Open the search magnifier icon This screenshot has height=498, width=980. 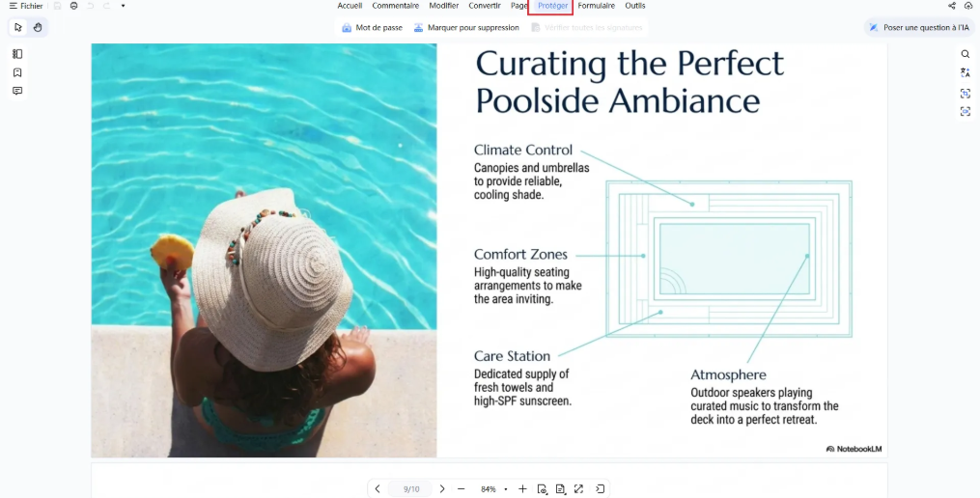click(965, 54)
